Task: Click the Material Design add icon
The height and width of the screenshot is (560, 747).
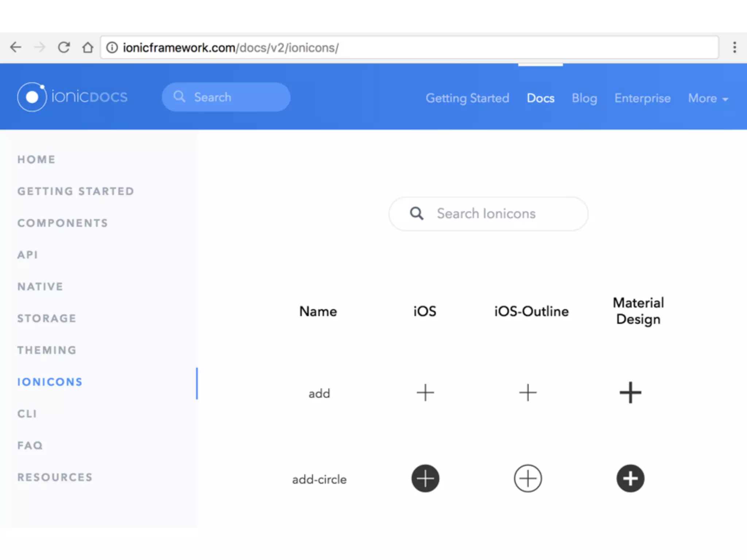Action: tap(630, 393)
